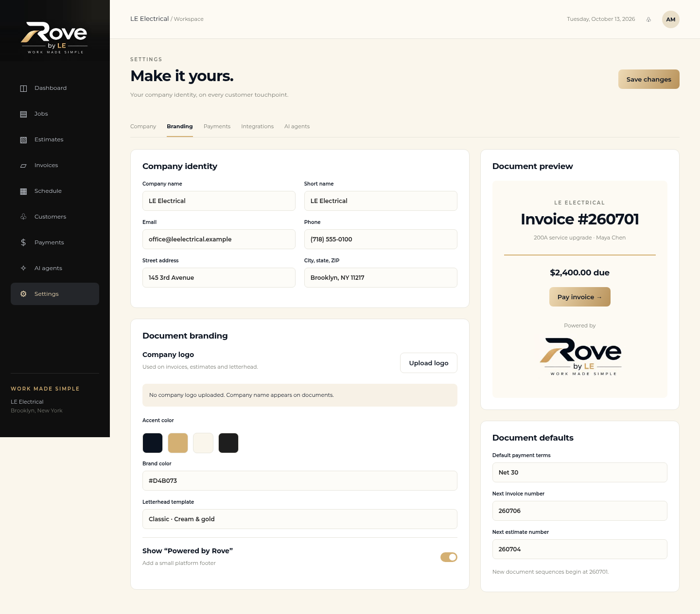Viewport: 700px width, 614px height.
Task: Click the Settings gear icon
Action: coord(23,294)
